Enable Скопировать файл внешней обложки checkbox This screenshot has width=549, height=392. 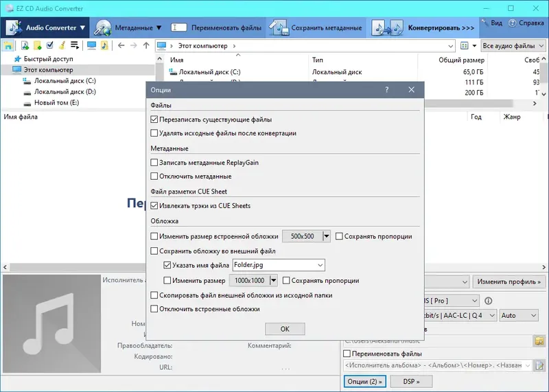[x=154, y=295]
